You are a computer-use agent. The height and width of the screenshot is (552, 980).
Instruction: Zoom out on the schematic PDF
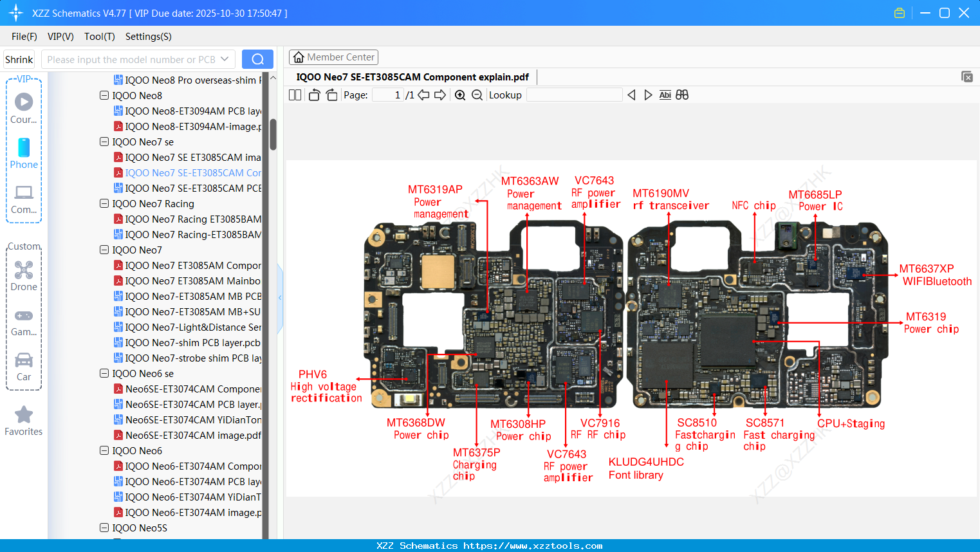click(476, 95)
